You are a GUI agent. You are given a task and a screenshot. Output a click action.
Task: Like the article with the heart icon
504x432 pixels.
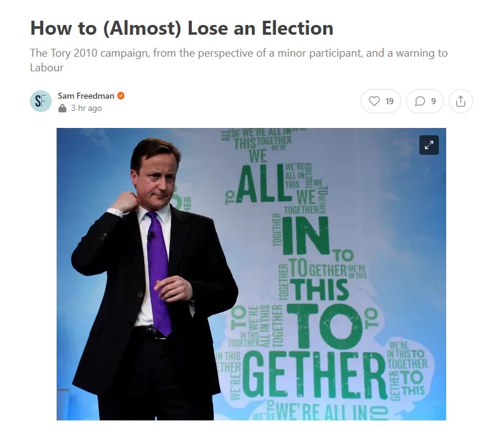tap(374, 101)
